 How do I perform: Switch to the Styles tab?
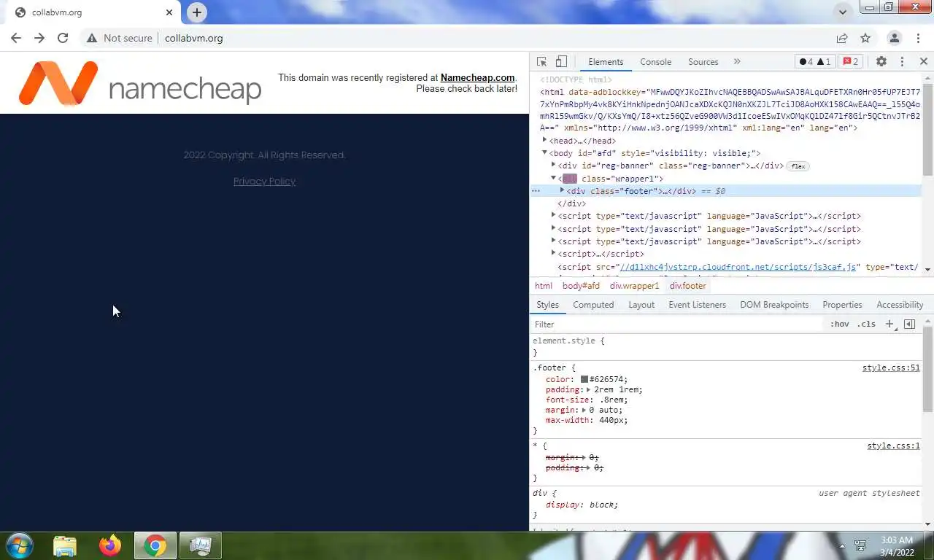(547, 305)
